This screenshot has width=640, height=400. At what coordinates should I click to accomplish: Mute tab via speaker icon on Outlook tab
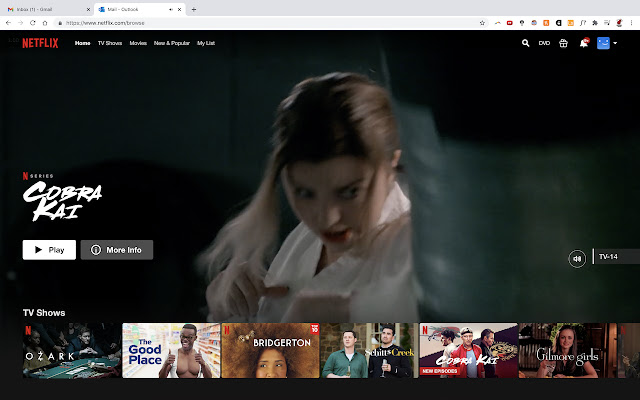171,9
